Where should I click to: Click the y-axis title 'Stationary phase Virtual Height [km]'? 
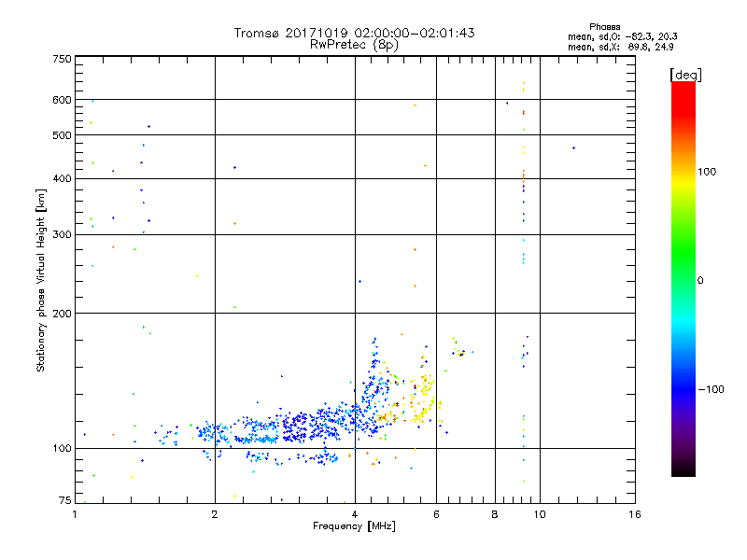[40, 280]
